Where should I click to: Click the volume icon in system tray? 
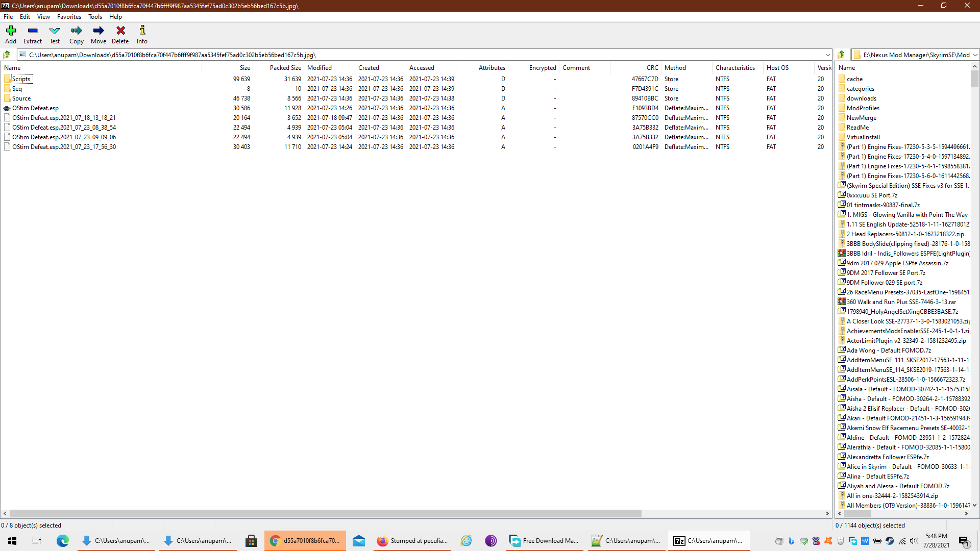pyautogui.click(x=914, y=541)
